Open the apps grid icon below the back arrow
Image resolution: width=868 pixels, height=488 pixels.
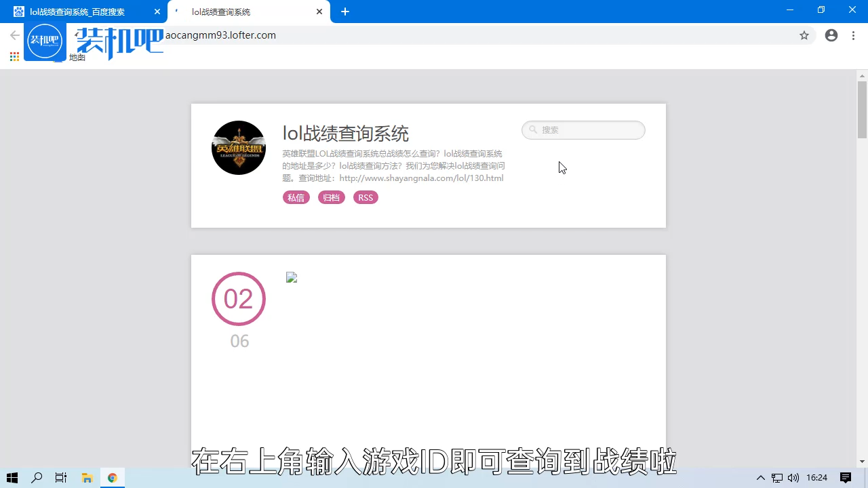[x=14, y=57]
